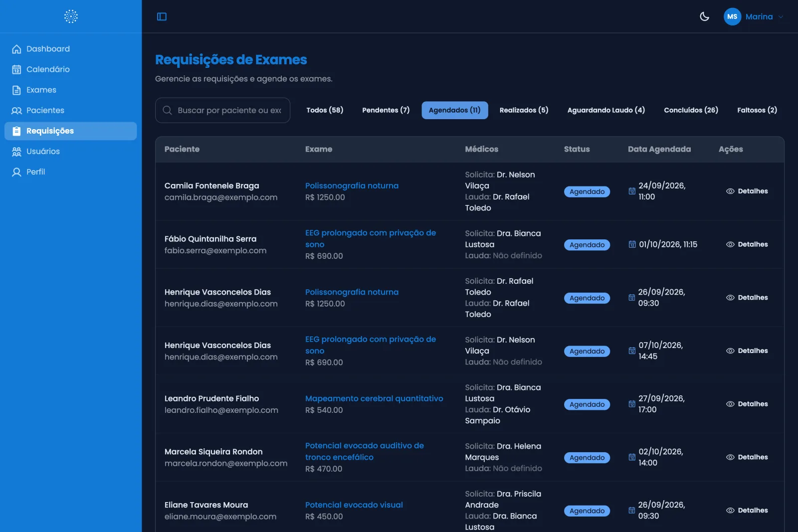View the Concluídos (26) tab
Image resolution: width=798 pixels, height=532 pixels.
tap(691, 110)
